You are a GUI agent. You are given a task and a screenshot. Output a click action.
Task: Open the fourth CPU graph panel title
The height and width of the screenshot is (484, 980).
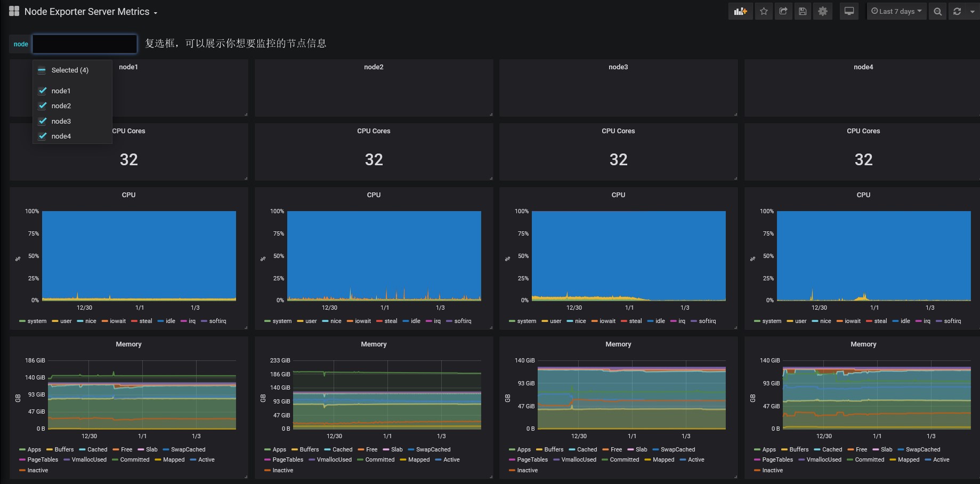point(863,195)
